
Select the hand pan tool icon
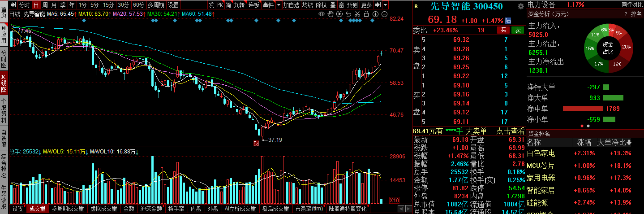tap(331, 14)
